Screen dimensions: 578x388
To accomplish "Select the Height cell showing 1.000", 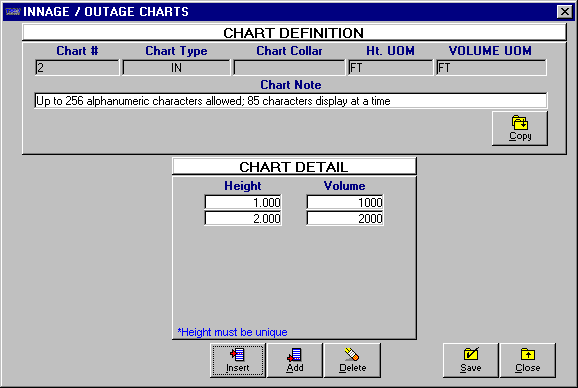I will click(243, 202).
